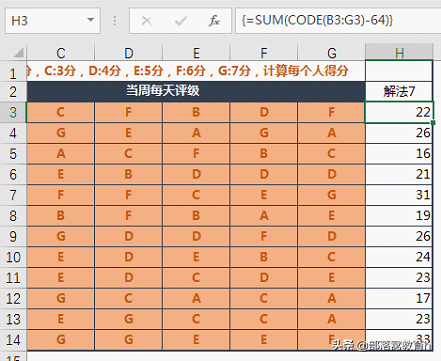Image resolution: width=441 pixels, height=361 pixels.
Task: Select cell H10 with value 24
Action: [x=399, y=257]
